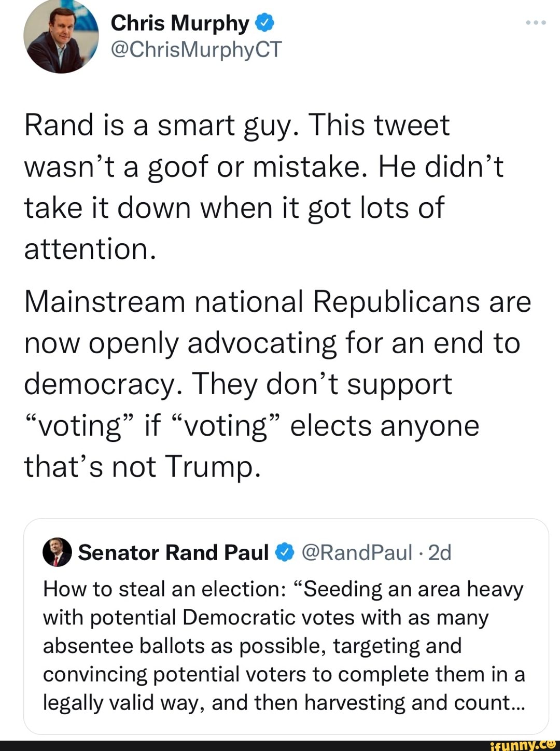
Task: Open the Senator Rand Paul name link
Action: [x=173, y=553]
